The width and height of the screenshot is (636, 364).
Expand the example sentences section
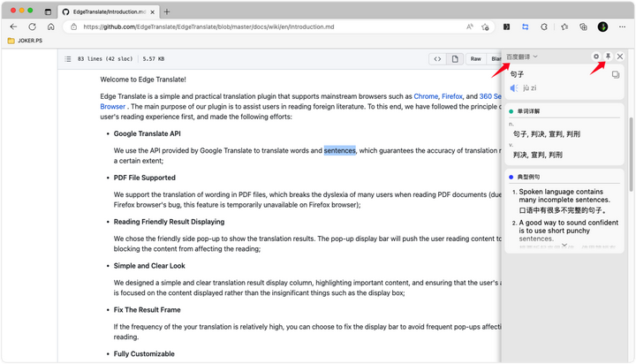pos(564,245)
